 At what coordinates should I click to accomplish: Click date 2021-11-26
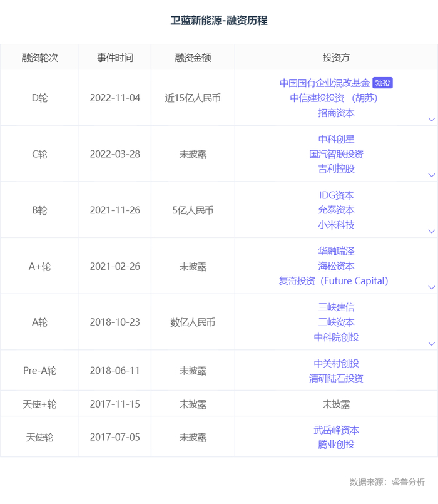point(115,210)
